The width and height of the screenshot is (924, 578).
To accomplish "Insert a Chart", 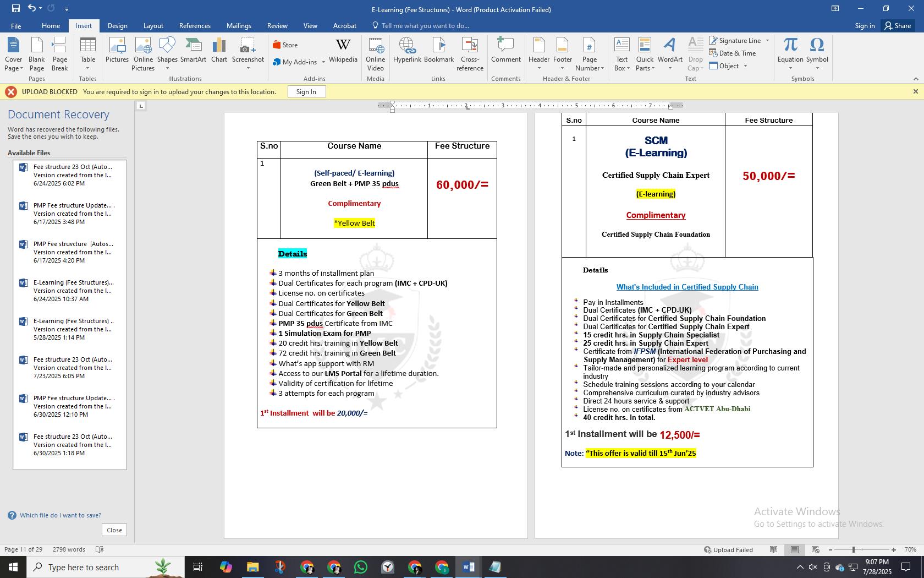I will (219, 50).
